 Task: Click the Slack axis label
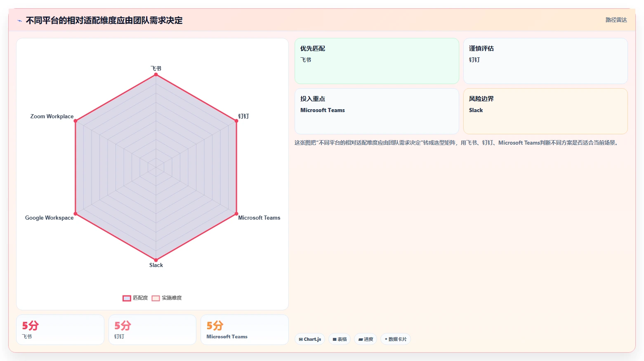(x=156, y=265)
